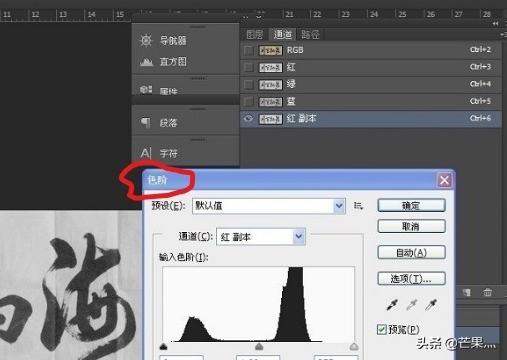Open the Navigator (导航器) panel icon
Screen dimensions: 507x360
click(x=146, y=40)
